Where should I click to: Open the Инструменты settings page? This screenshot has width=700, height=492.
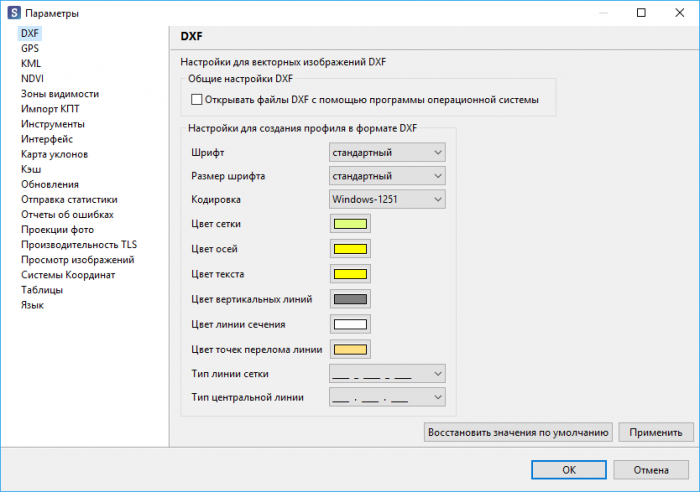point(53,124)
